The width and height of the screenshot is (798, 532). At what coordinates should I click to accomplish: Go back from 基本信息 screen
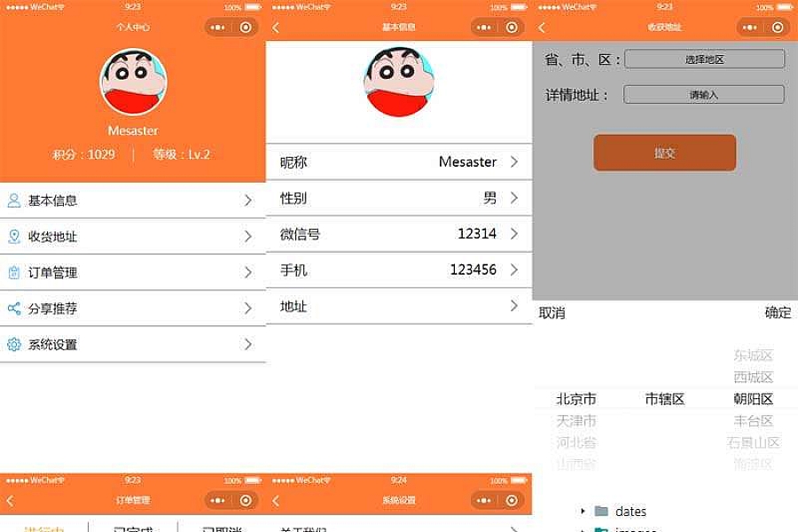(276, 27)
